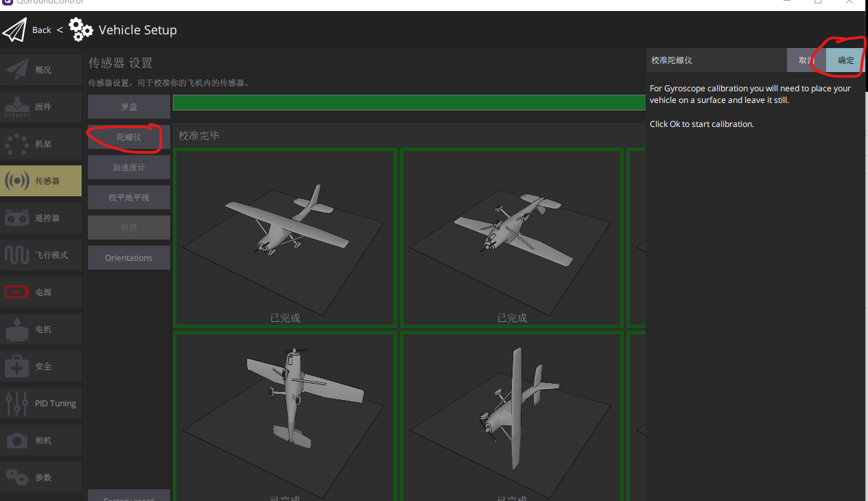Image resolution: width=868 pixels, height=501 pixels.
Task: Click the Vehicle Setup gears icon
Action: pos(81,30)
